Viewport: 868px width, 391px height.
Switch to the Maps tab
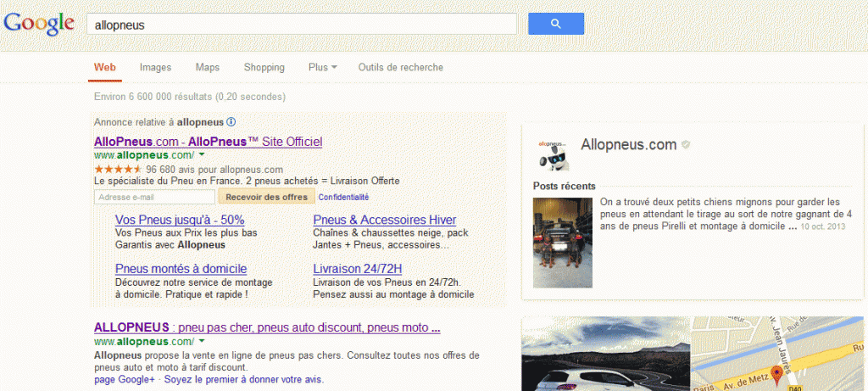tap(208, 68)
